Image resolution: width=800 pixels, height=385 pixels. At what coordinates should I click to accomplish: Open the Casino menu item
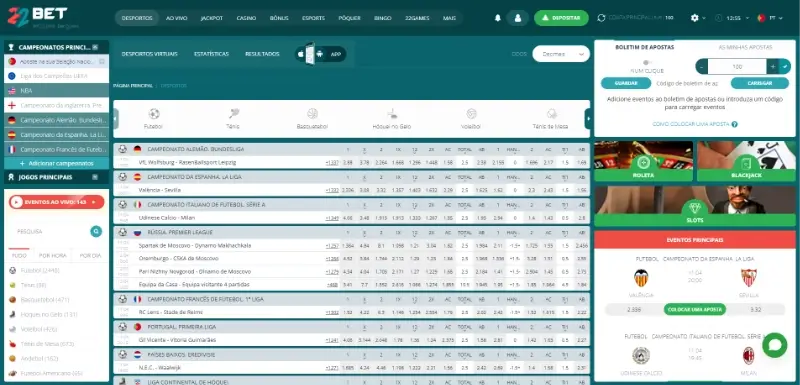pyautogui.click(x=246, y=18)
